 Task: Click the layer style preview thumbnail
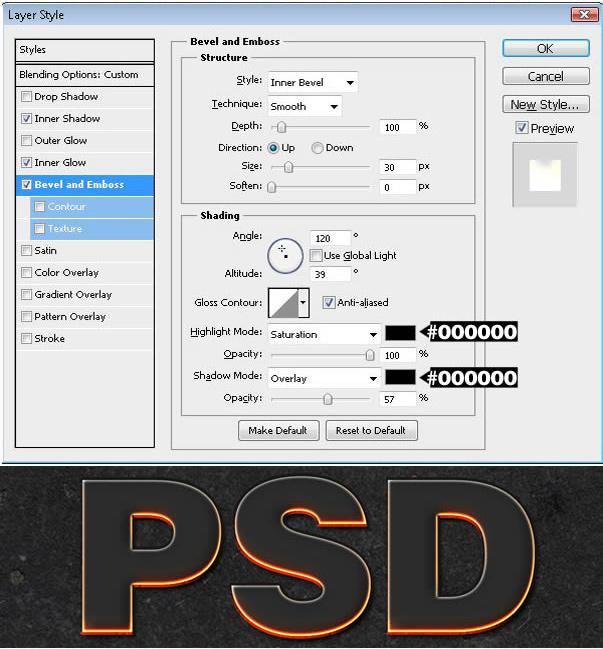pyautogui.click(x=545, y=175)
